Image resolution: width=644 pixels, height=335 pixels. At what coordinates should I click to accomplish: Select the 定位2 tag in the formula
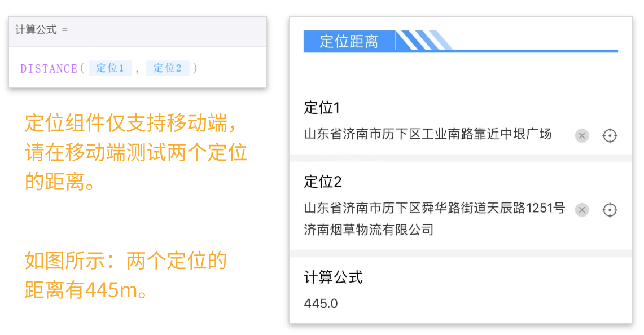tap(168, 68)
